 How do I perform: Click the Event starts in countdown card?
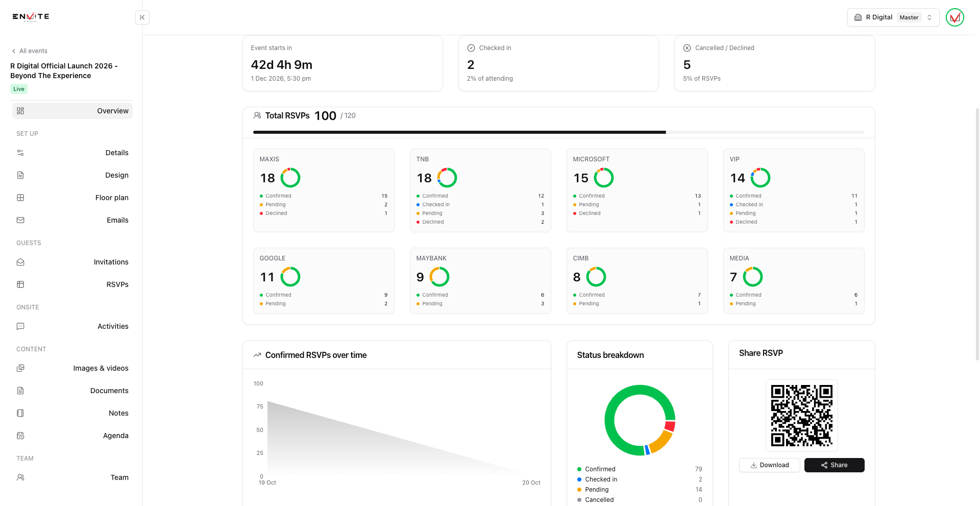click(x=342, y=63)
